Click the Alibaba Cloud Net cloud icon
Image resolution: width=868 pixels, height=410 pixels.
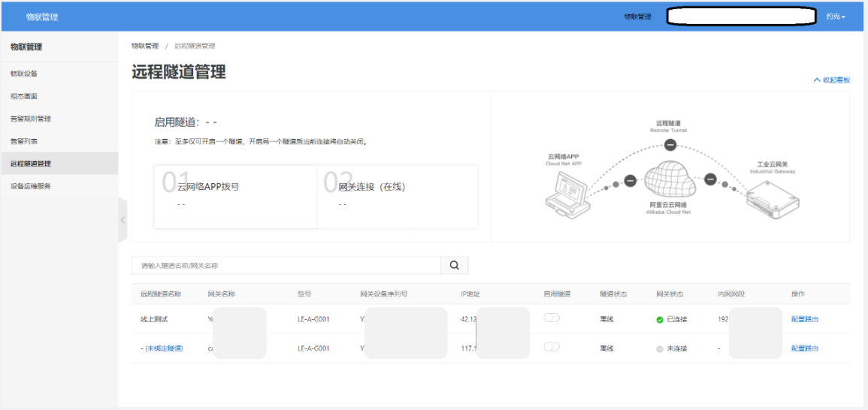pos(669,181)
